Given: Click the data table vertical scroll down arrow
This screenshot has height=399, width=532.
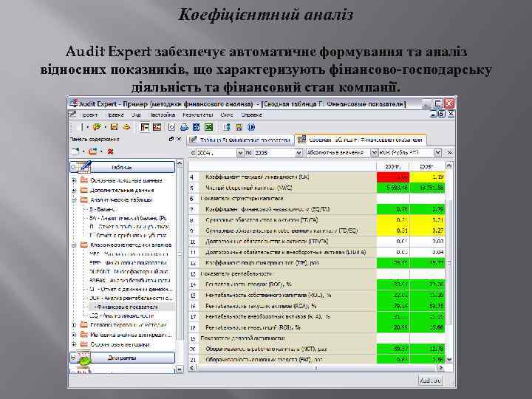Looking at the screenshot, I should [x=449, y=359].
